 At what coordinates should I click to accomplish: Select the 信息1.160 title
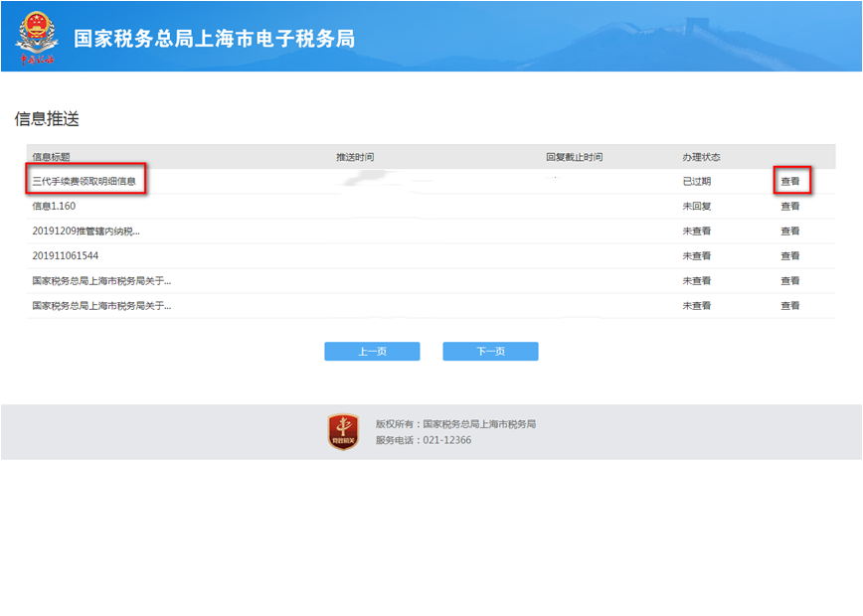tap(54, 207)
